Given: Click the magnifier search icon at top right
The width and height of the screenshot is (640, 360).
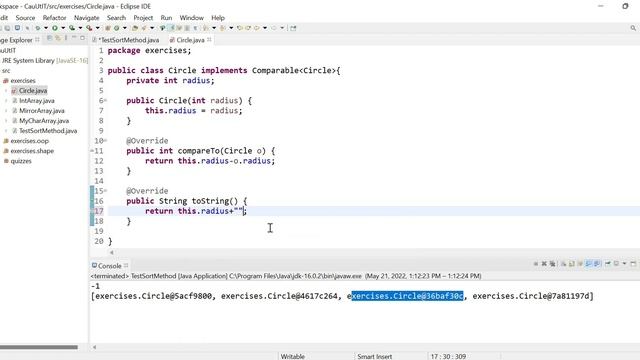Looking at the screenshot, I should pyautogui.click(x=633, y=28).
